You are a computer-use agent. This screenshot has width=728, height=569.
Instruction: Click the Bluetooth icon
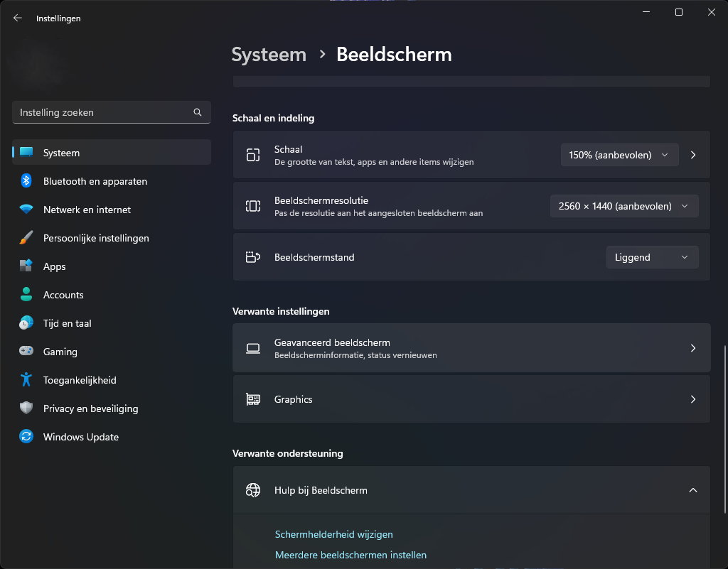click(x=26, y=181)
